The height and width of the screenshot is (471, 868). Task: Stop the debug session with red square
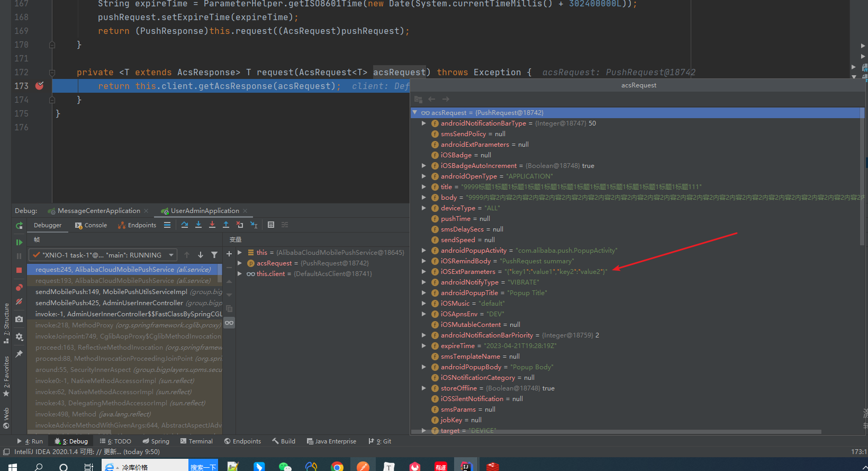point(19,270)
